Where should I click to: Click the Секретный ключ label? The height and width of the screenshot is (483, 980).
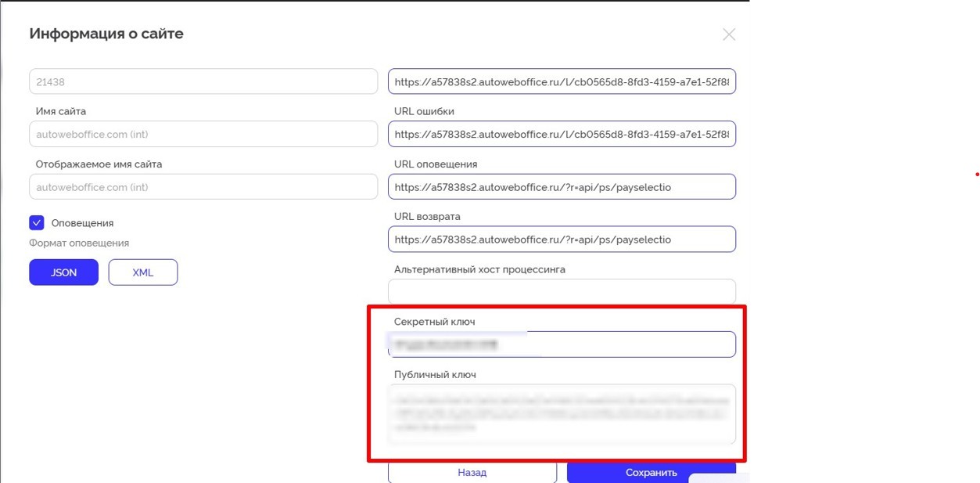tap(434, 322)
